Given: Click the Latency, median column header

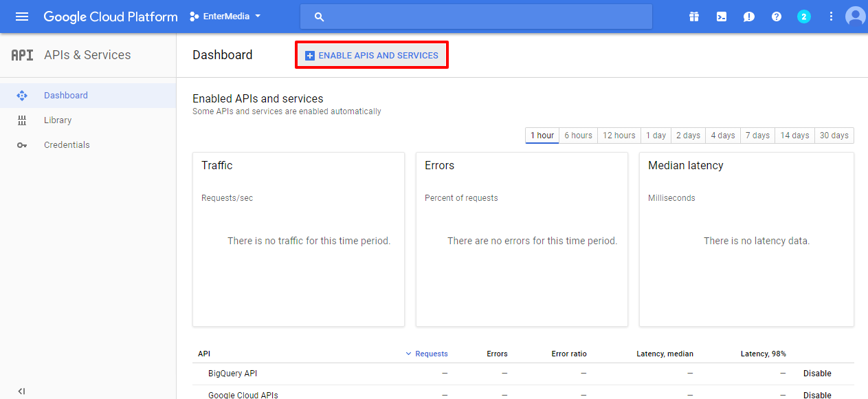Looking at the screenshot, I should click(x=665, y=354).
